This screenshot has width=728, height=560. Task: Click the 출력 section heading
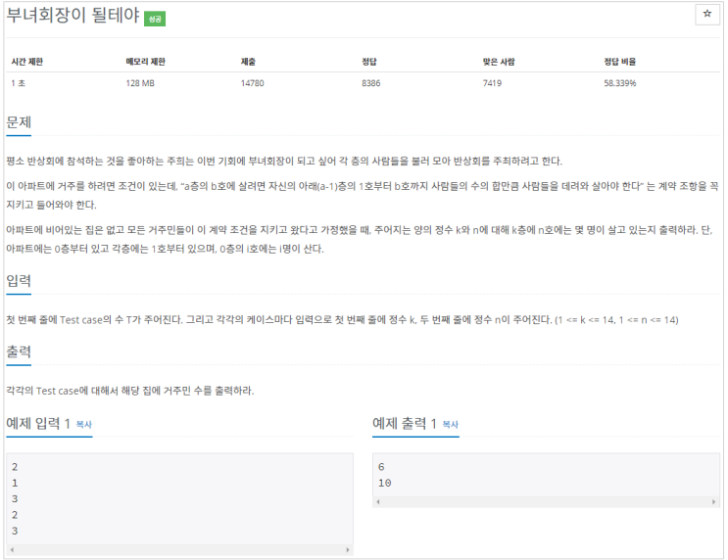pos(19,351)
